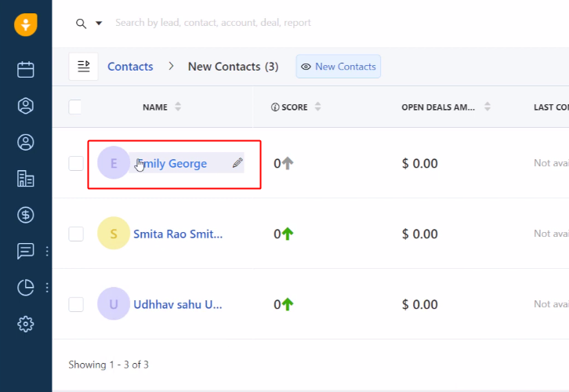Check the box for Smita Rao
This screenshot has width=569, height=392.
75,234
